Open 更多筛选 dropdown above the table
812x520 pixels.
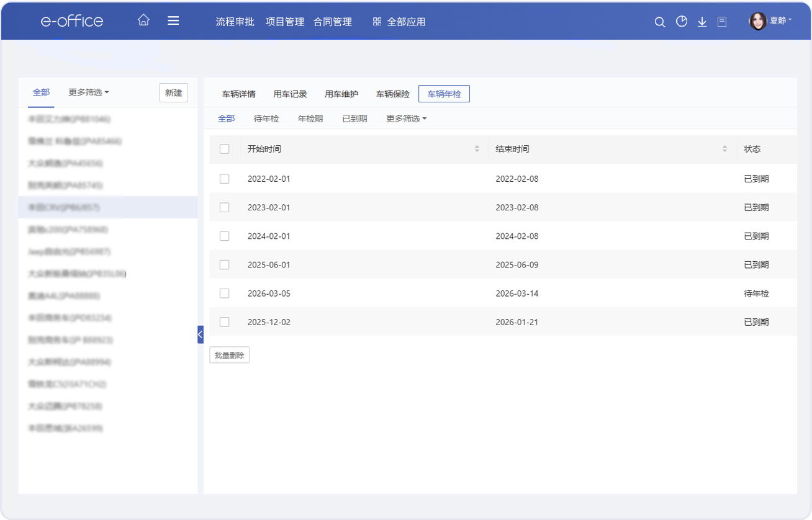(x=406, y=119)
